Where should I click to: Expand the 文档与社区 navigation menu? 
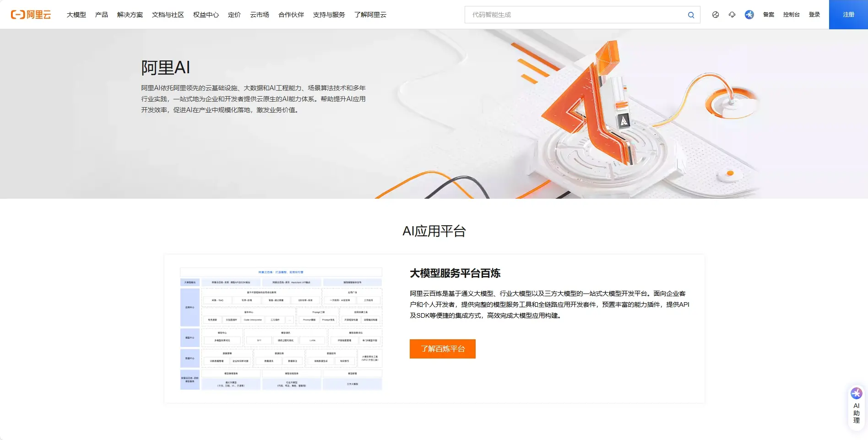click(x=168, y=15)
